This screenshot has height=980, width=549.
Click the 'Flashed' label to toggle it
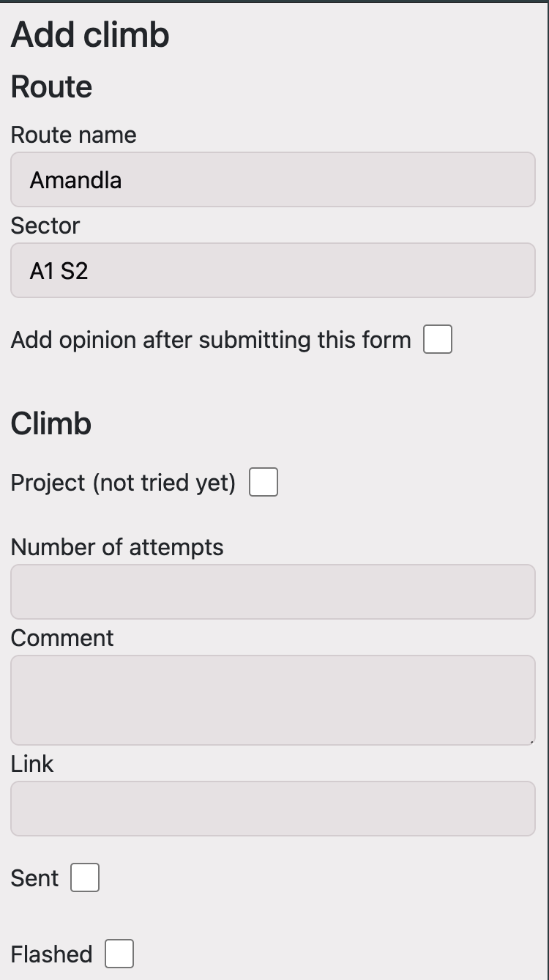pos(51,953)
